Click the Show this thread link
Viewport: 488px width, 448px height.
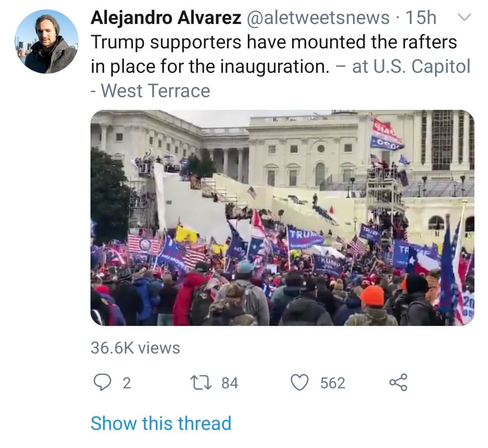click(x=161, y=424)
